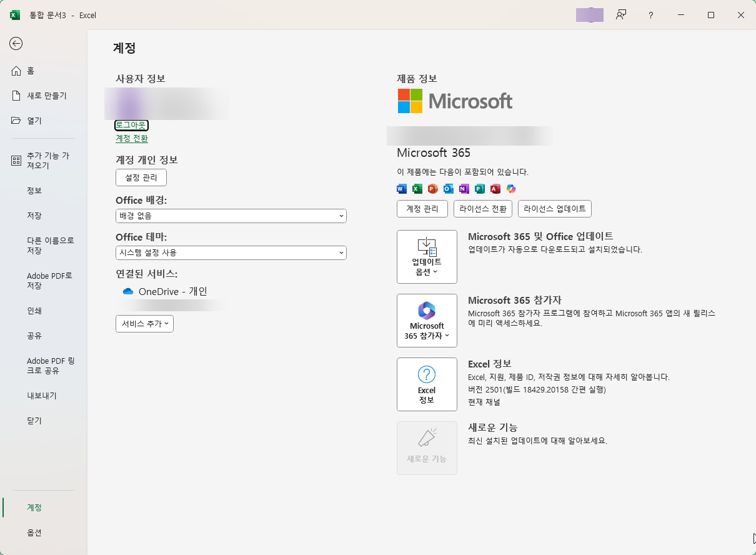Click the Publisher icon in the app row
The width and height of the screenshot is (756, 555).
coord(480,189)
